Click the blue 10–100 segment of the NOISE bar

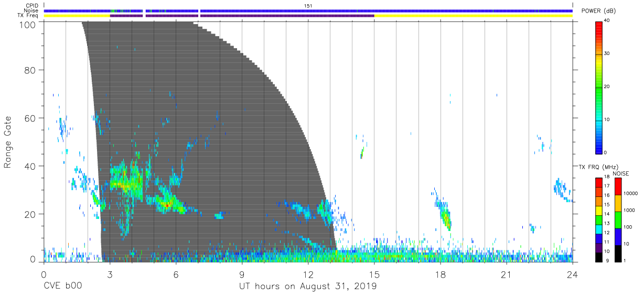(x=618, y=236)
